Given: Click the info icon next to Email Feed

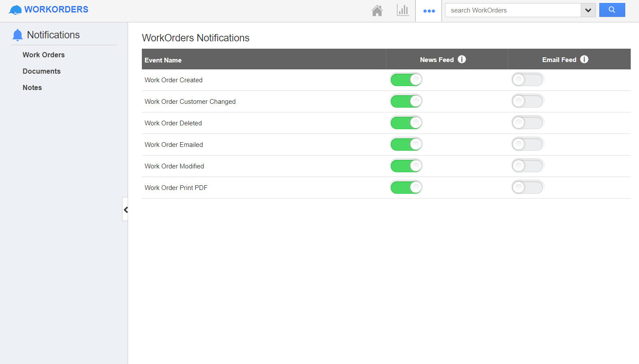Looking at the screenshot, I should 584,59.
